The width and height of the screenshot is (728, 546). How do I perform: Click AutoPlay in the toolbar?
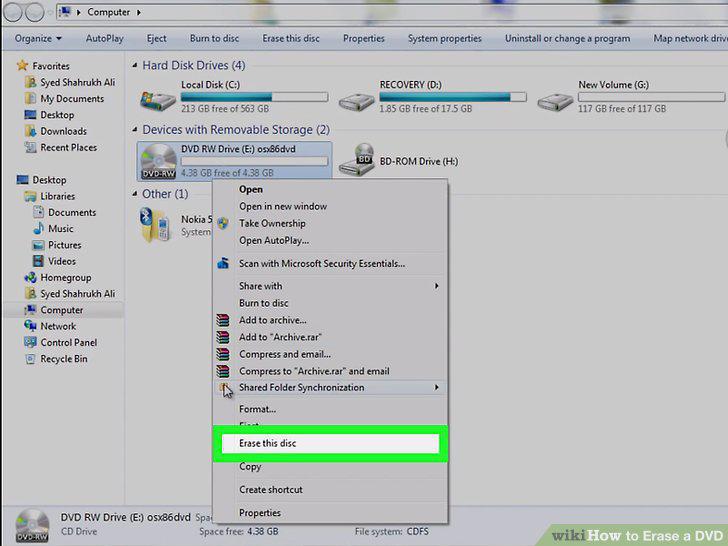104,39
